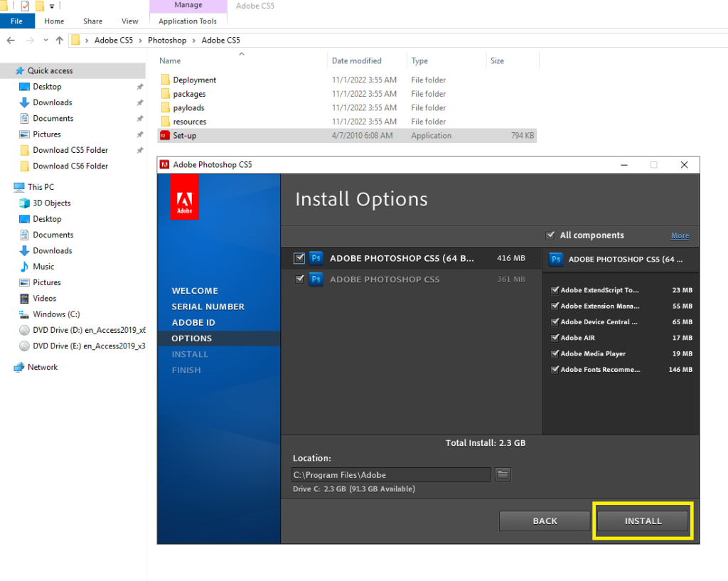The width and height of the screenshot is (728, 581).
Task: Select This PC in navigation pane
Action: click(41, 187)
